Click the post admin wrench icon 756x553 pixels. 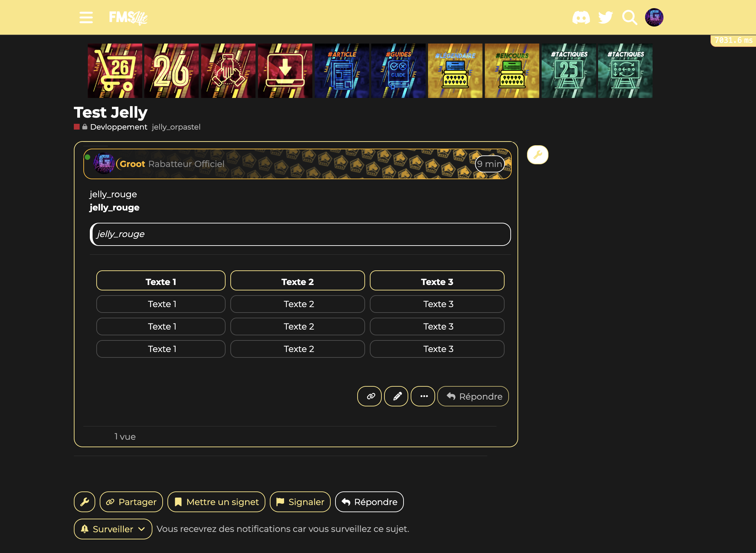(x=538, y=155)
